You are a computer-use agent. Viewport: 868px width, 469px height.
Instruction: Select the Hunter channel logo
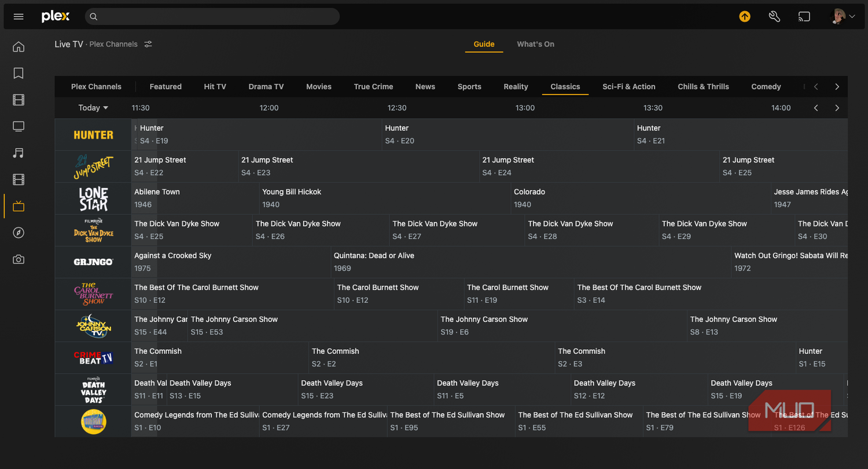(93, 135)
